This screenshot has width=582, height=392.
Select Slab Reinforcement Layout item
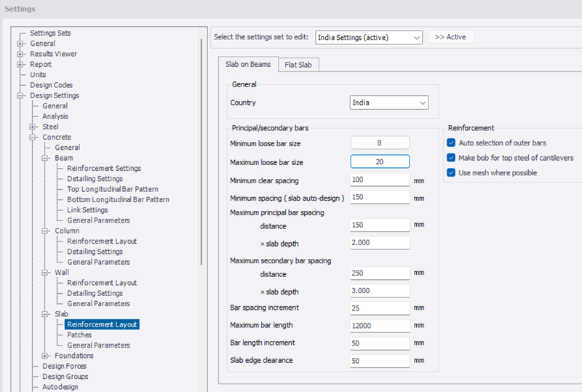(x=102, y=324)
